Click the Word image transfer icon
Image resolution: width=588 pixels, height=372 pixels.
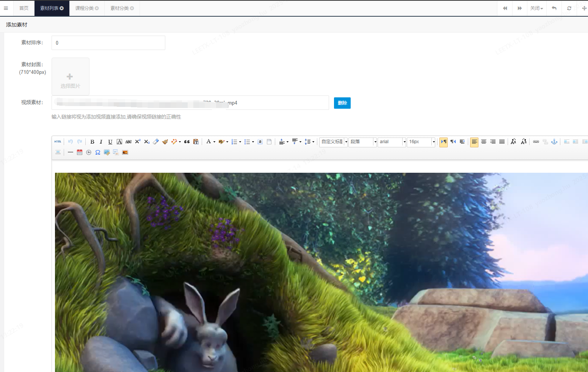(116, 152)
